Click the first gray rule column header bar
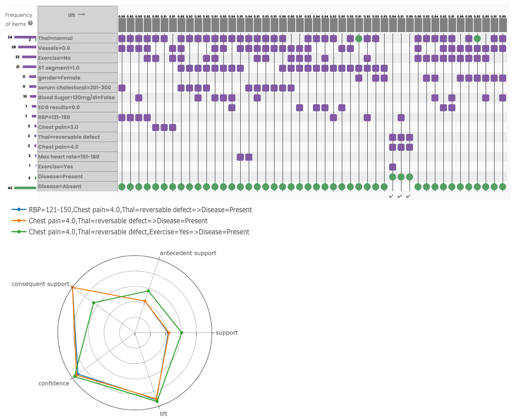The width and height of the screenshot is (514, 420). 122,25
